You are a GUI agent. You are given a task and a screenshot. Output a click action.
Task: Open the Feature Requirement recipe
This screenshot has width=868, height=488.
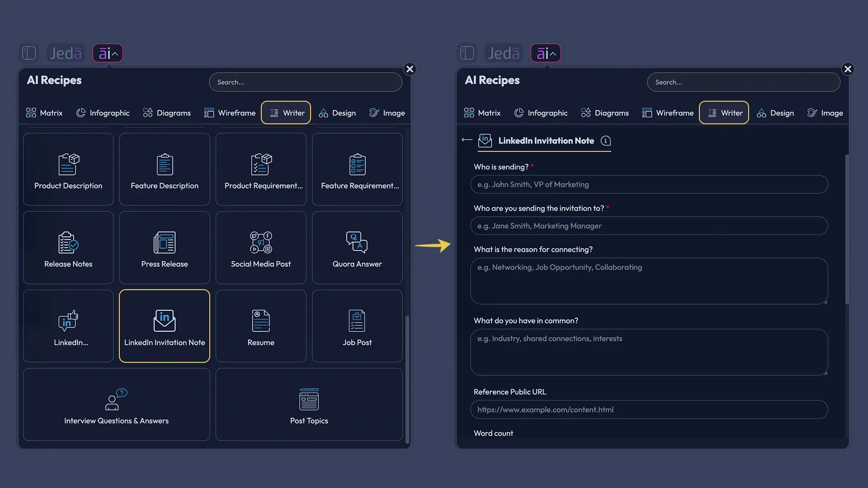tap(357, 169)
